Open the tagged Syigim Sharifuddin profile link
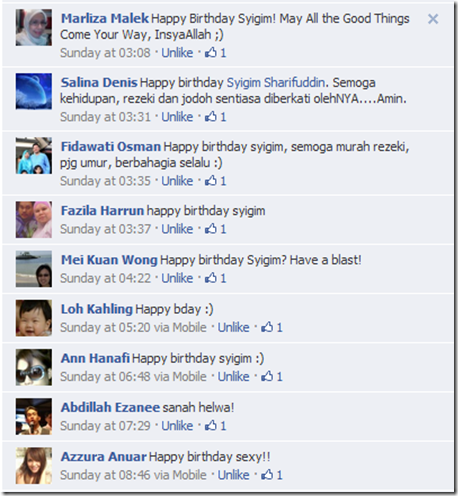Image resolution: width=458 pixels, height=496 pixels. click(276, 82)
